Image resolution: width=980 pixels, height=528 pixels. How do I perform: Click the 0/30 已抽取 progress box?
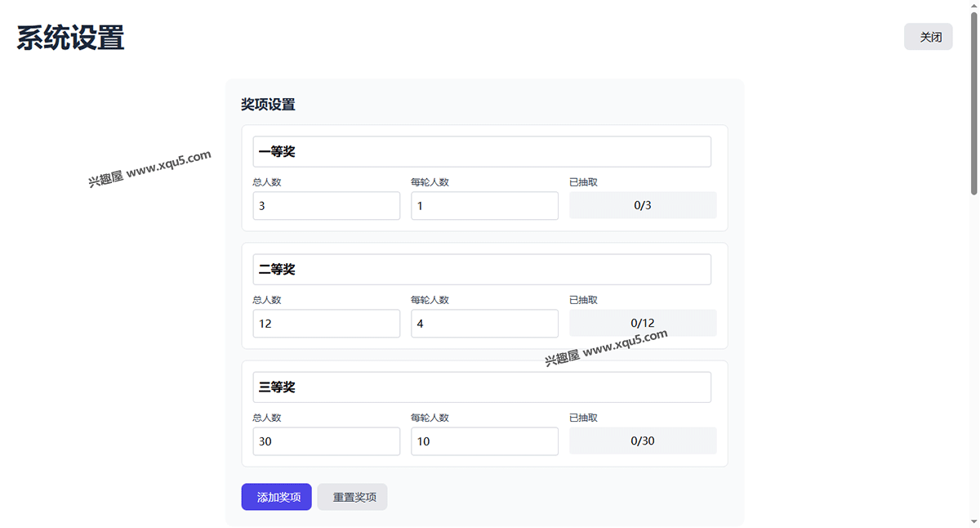pyautogui.click(x=643, y=441)
